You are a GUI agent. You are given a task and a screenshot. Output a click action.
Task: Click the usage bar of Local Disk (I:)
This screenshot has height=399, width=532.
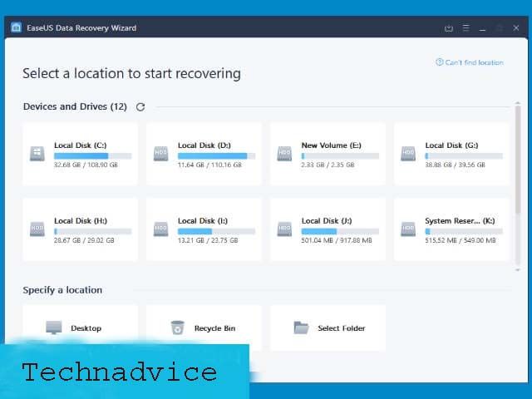[x=216, y=231]
